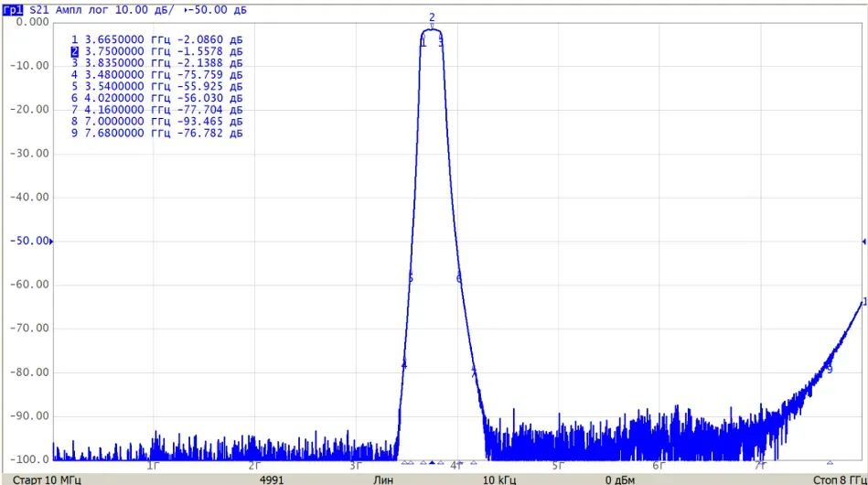868x485 pixels.
Task: Change the 10.00 дБ/ scale value
Action: 144,9
